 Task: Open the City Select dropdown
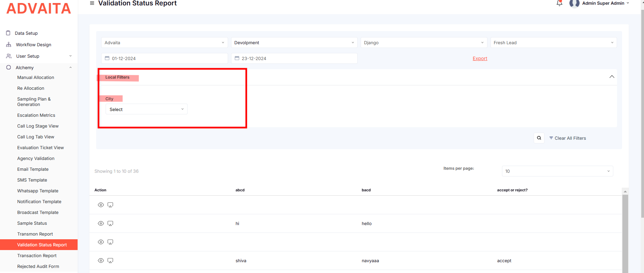point(146,109)
